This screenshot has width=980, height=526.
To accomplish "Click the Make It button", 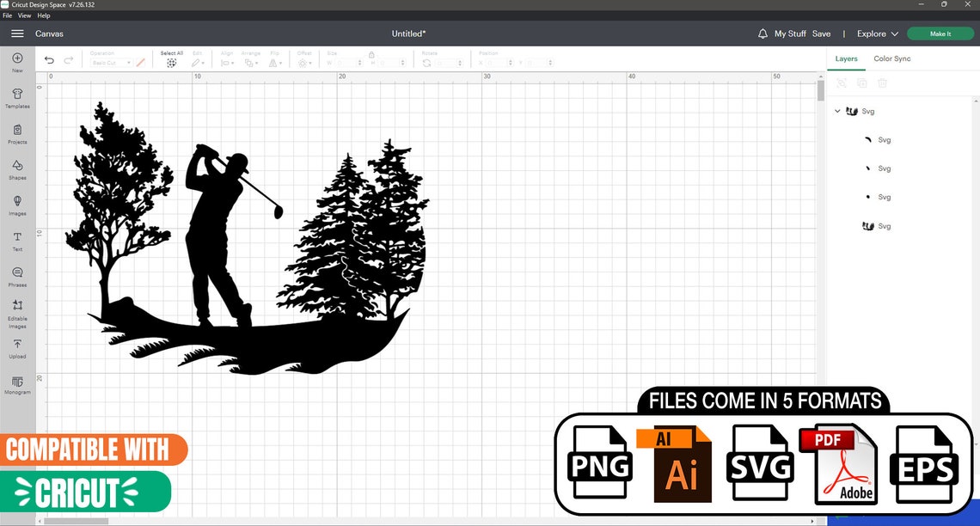I will [940, 33].
